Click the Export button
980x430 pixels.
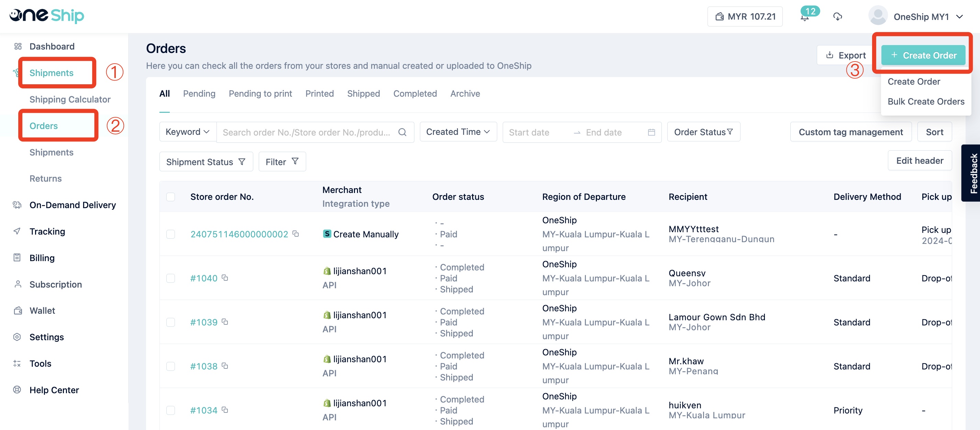[x=846, y=55]
